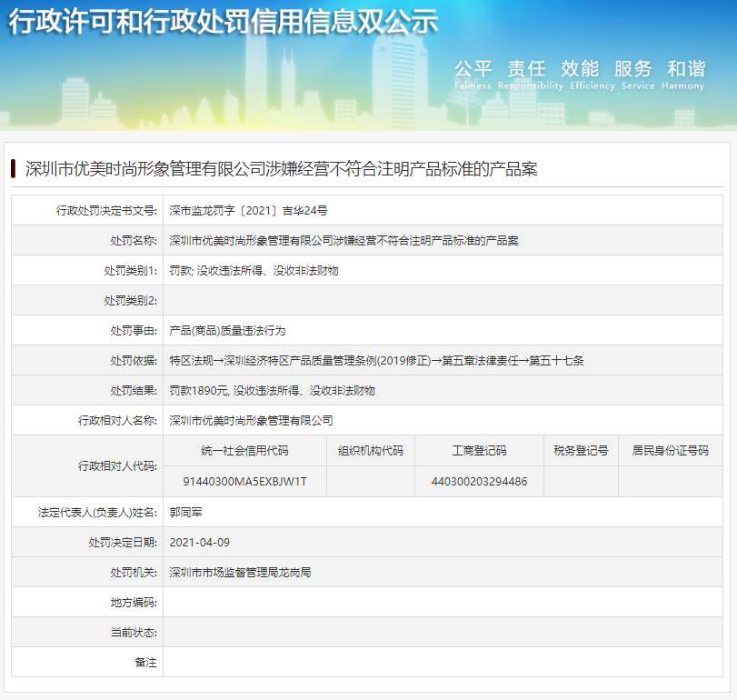Select document number 深市监龙罚字〔2021〕吉华24号
Screen dimensions: 737x700
(x=248, y=210)
